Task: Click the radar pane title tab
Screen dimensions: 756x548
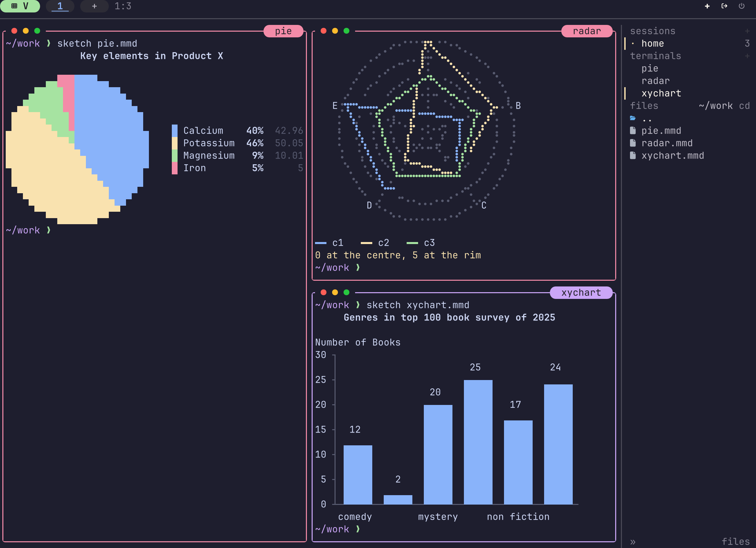Action: coord(587,31)
